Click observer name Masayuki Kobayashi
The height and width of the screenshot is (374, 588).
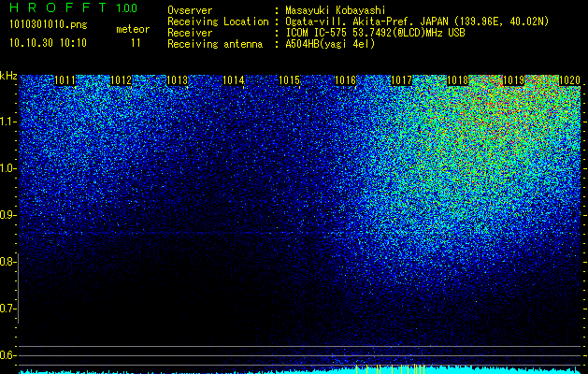(336, 10)
